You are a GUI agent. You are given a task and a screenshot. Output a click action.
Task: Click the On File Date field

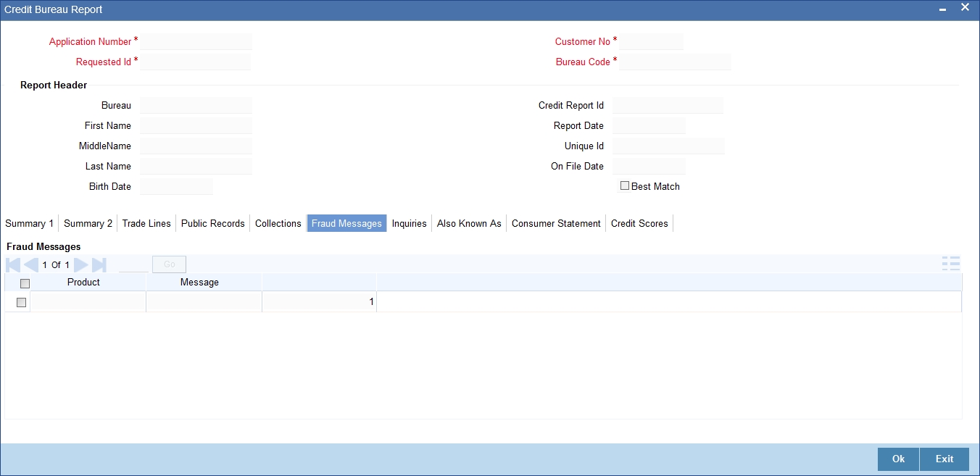click(649, 166)
